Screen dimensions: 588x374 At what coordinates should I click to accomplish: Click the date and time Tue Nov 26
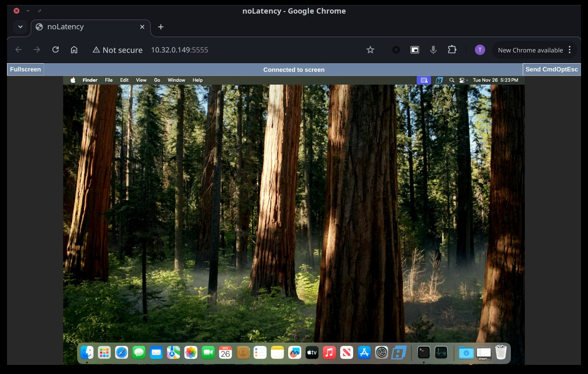pyautogui.click(x=496, y=80)
